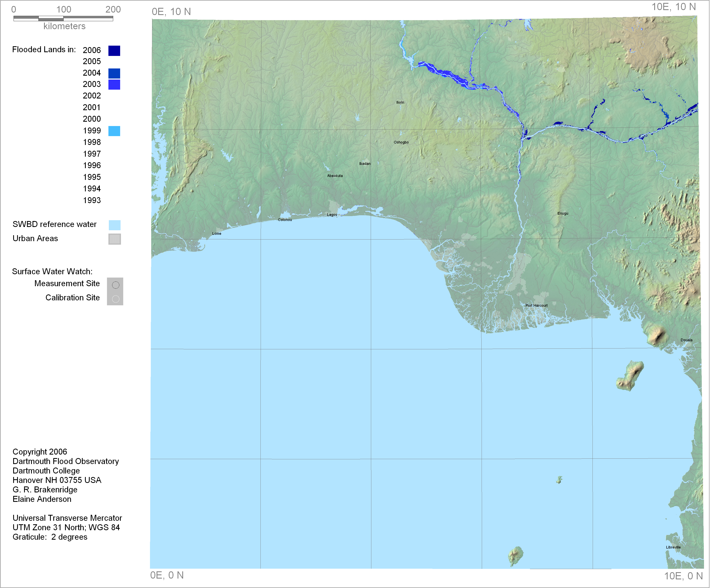Click the Calibration Site circle symbol

point(115,299)
